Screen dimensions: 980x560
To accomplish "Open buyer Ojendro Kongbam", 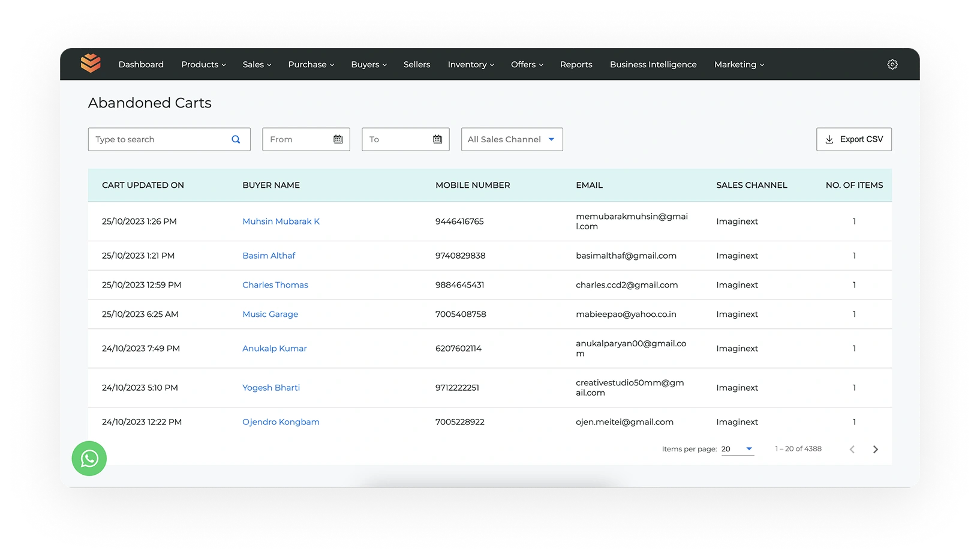I will coord(281,422).
